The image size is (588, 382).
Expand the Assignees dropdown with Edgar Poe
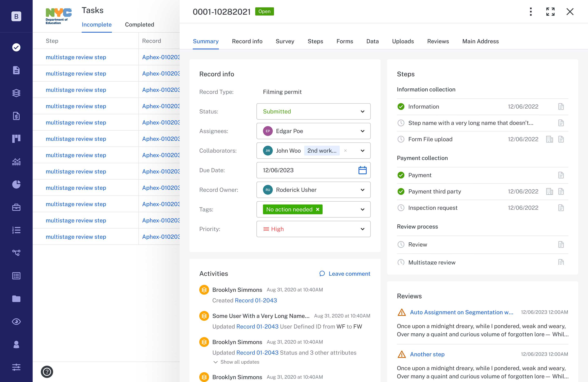click(x=313, y=131)
